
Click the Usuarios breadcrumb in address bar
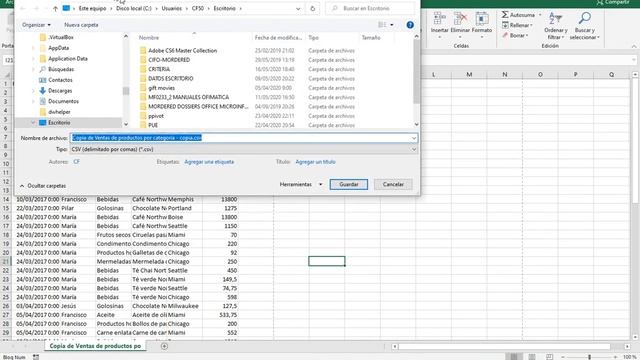click(x=171, y=8)
